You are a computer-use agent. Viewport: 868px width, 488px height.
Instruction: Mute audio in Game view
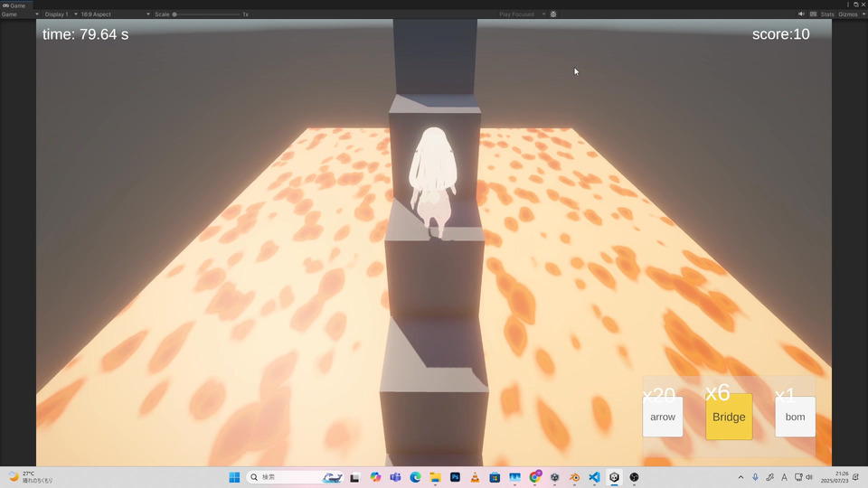tap(801, 14)
